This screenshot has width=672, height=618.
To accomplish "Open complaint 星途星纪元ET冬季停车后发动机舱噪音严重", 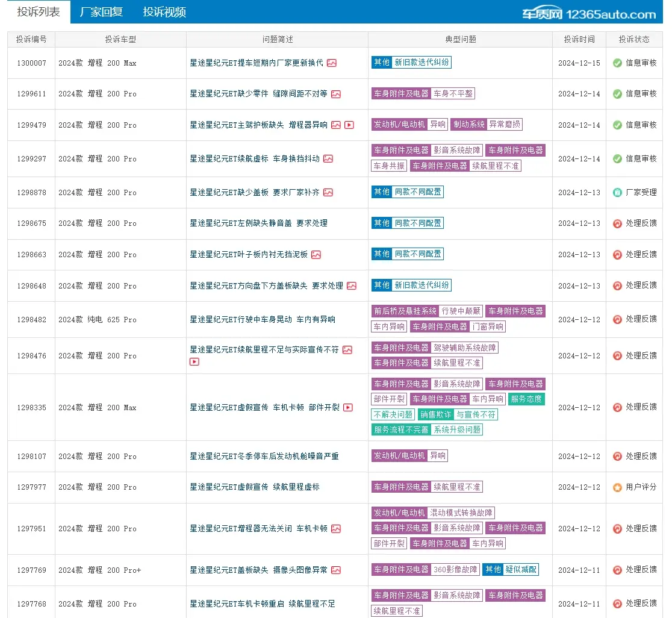I will click(x=264, y=457).
